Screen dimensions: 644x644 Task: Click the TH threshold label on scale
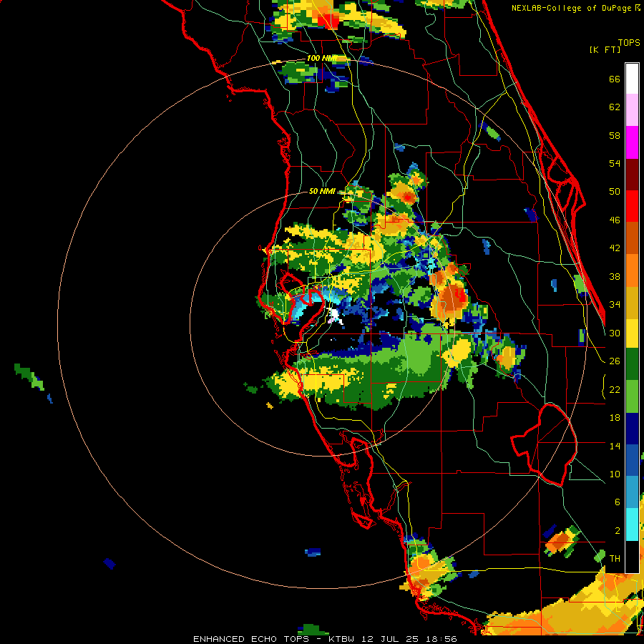(615, 559)
